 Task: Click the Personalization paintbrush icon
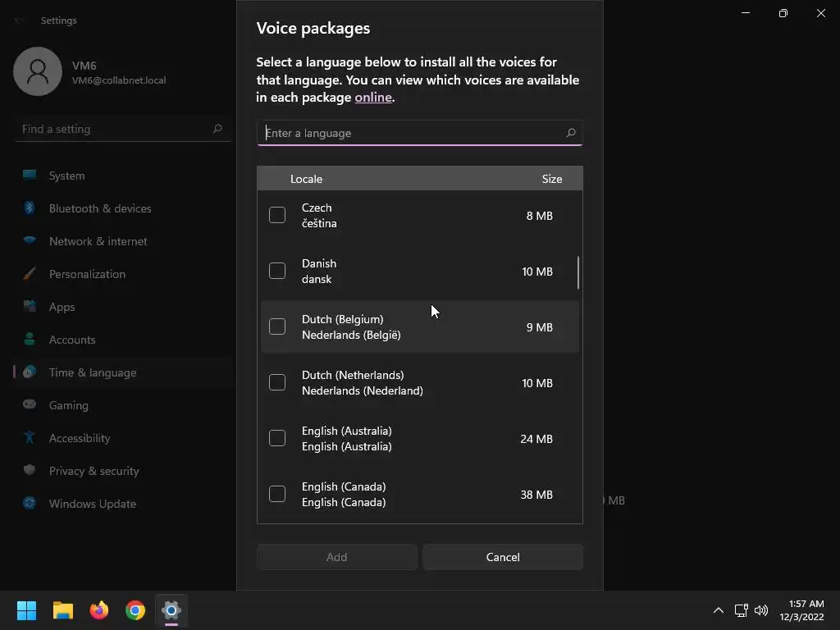pyautogui.click(x=30, y=273)
